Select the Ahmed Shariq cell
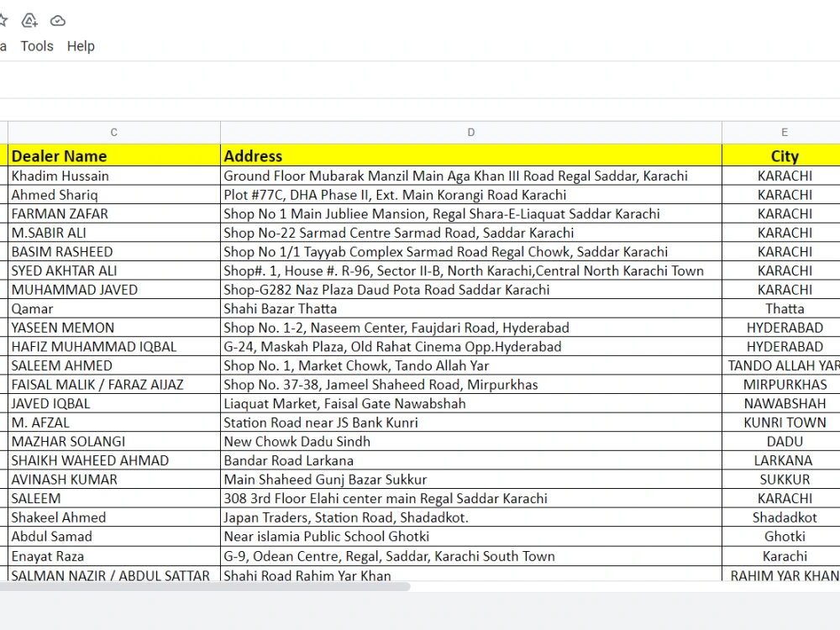Image resolution: width=840 pixels, height=630 pixels. tap(114, 195)
